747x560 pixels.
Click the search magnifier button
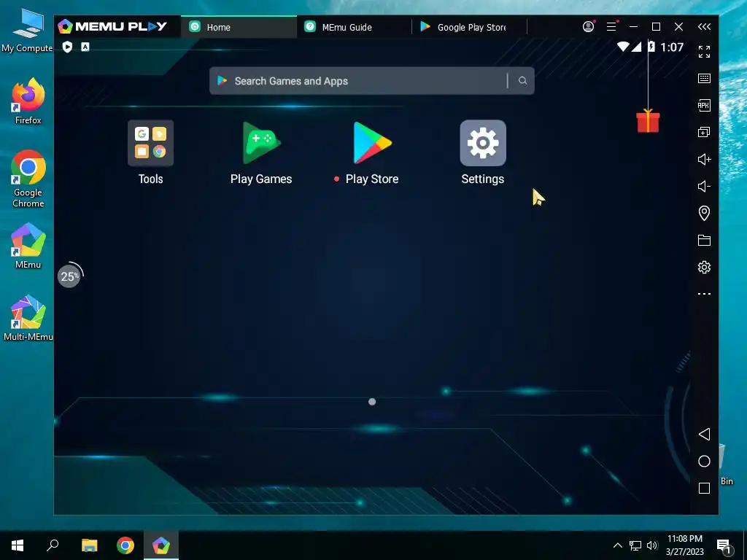(522, 81)
